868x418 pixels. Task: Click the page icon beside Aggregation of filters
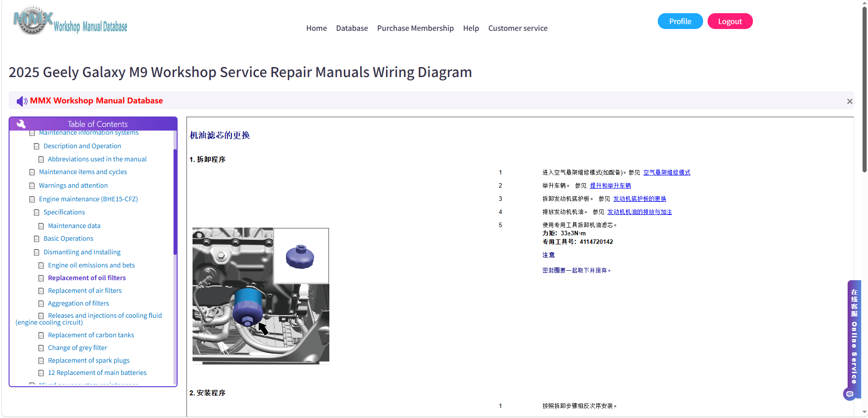click(41, 304)
